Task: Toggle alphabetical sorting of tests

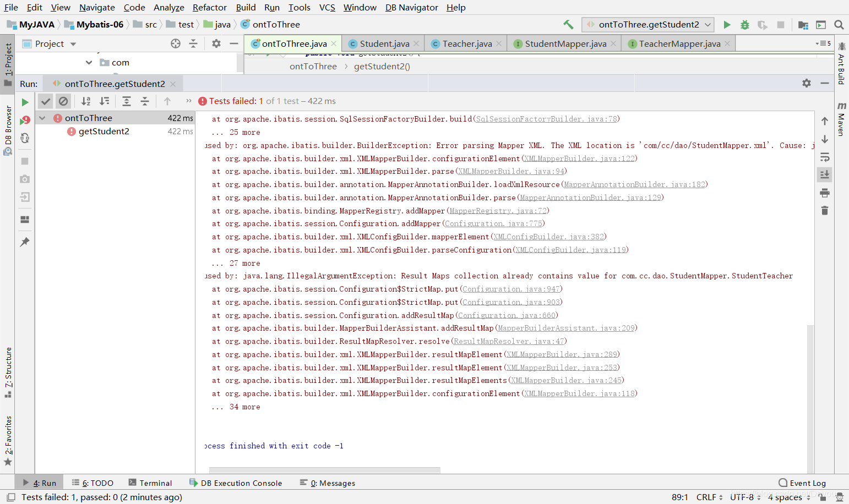Action: click(x=86, y=101)
